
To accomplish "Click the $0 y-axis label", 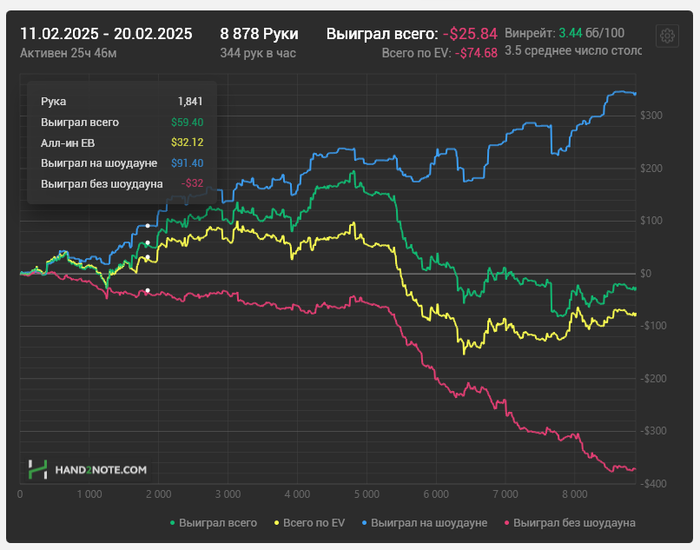I will coord(646,273).
